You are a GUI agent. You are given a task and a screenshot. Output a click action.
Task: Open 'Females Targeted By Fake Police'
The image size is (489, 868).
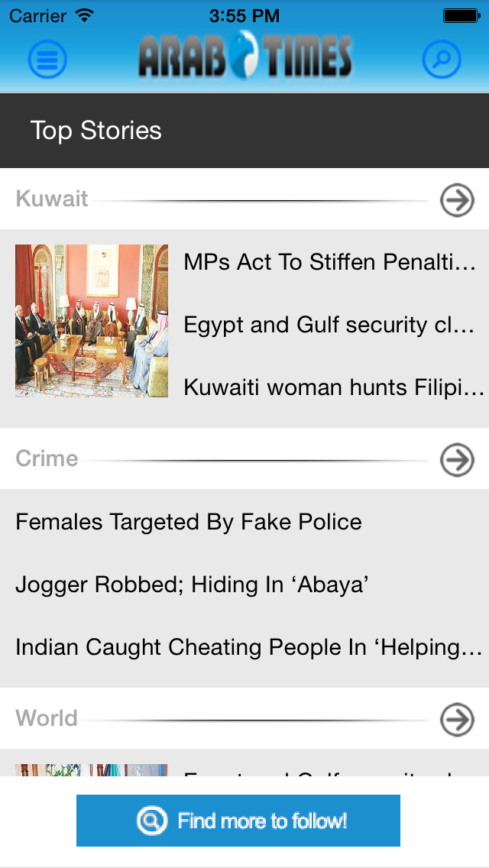(189, 522)
